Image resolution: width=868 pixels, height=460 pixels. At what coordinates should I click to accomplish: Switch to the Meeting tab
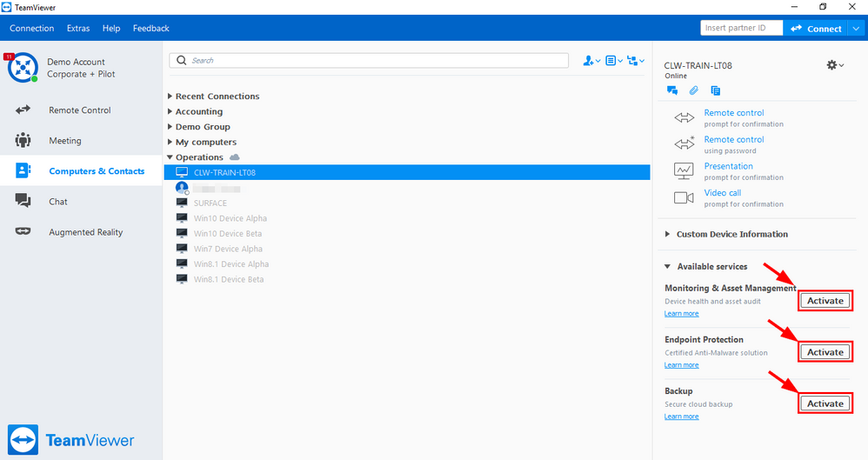tap(81, 141)
